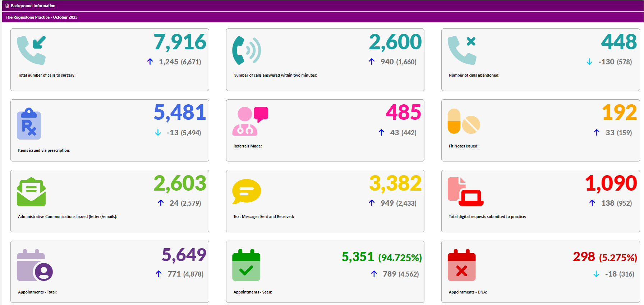
Task: Click label Text Messages Sent and Received
Action: [264, 217]
